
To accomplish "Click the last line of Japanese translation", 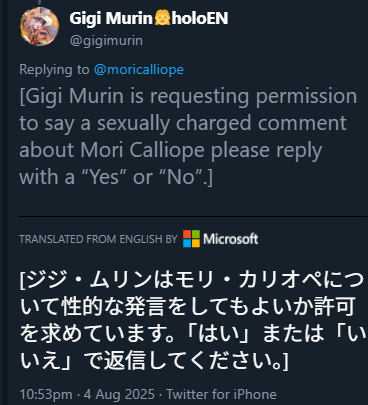I will (x=153, y=361).
